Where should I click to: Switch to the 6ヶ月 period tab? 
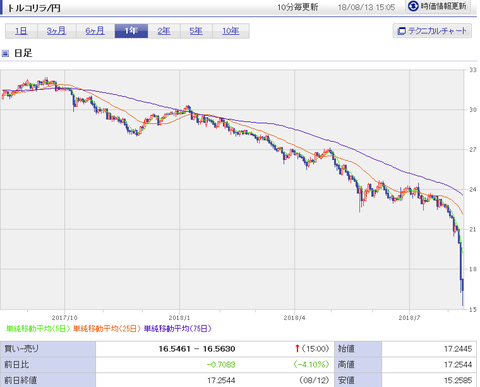[x=95, y=31]
